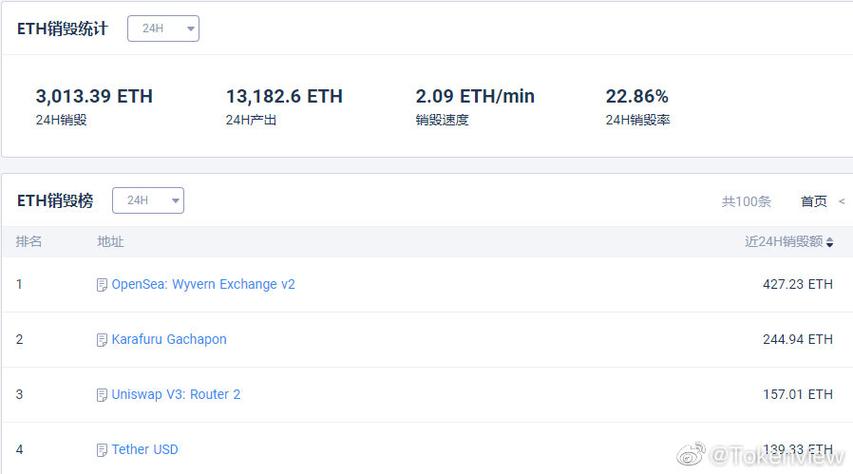Click the 13,182.6 ETH output value
The width and height of the screenshot is (853, 474).
(284, 96)
